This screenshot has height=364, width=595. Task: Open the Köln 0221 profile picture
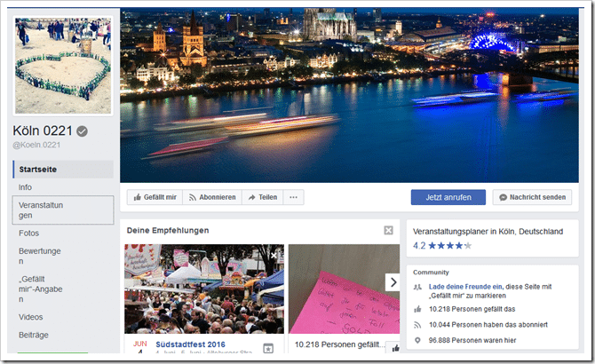pyautogui.click(x=63, y=66)
